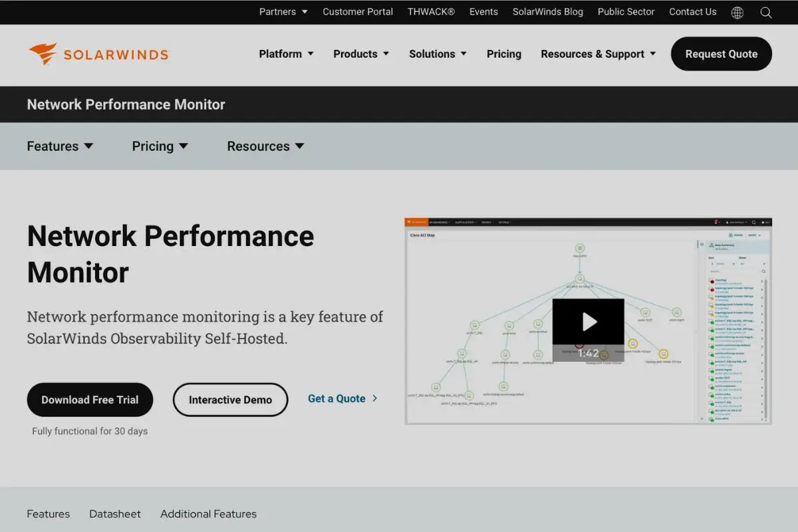Open the Customer Portal link

click(358, 12)
